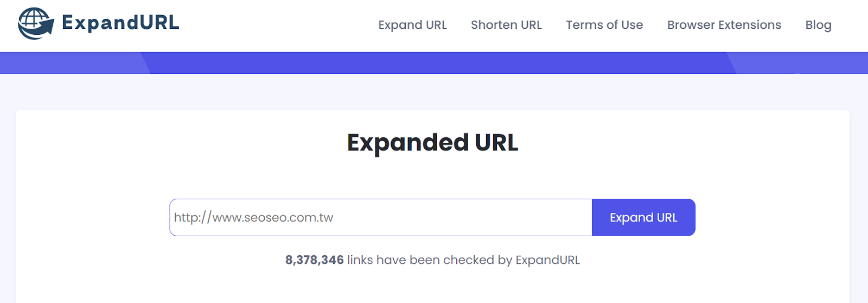Select the Expanded URL heading text
The image size is (868, 303).
[x=432, y=143]
